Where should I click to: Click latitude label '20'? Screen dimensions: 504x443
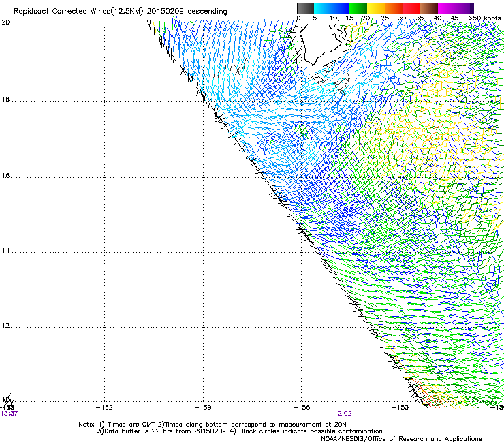[5, 22]
